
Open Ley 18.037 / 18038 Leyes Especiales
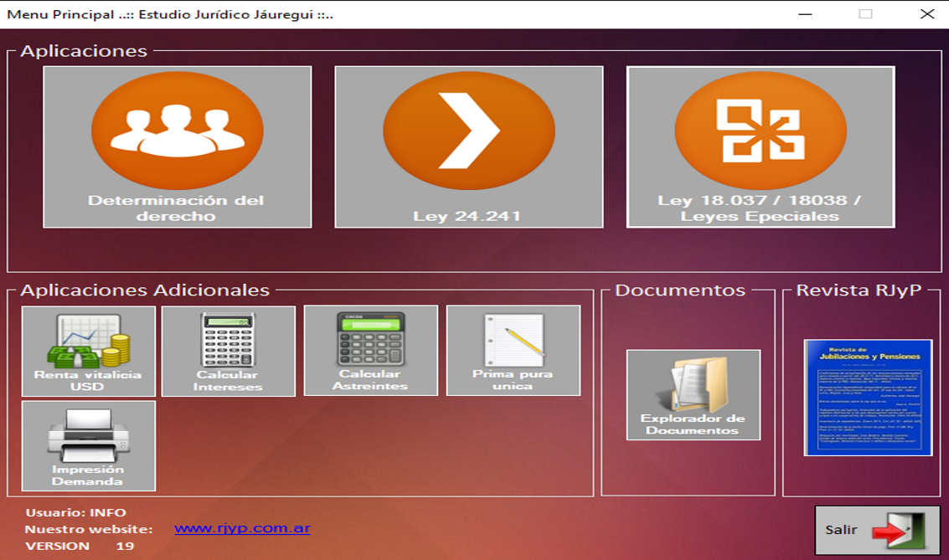coord(761,146)
